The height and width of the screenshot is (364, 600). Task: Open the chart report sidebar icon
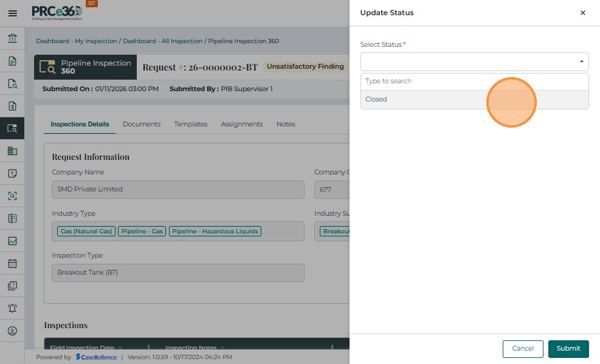click(x=12, y=241)
